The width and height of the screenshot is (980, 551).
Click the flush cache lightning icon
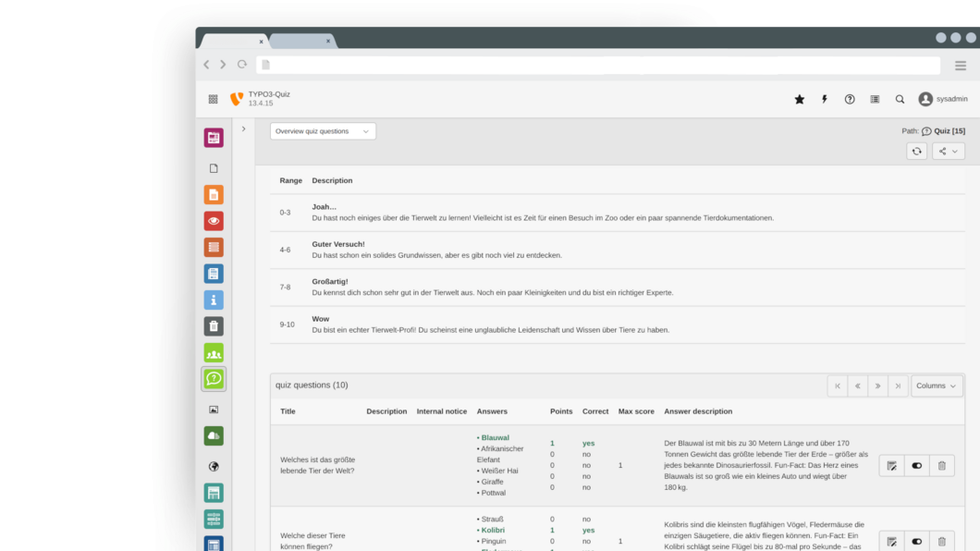coord(825,99)
